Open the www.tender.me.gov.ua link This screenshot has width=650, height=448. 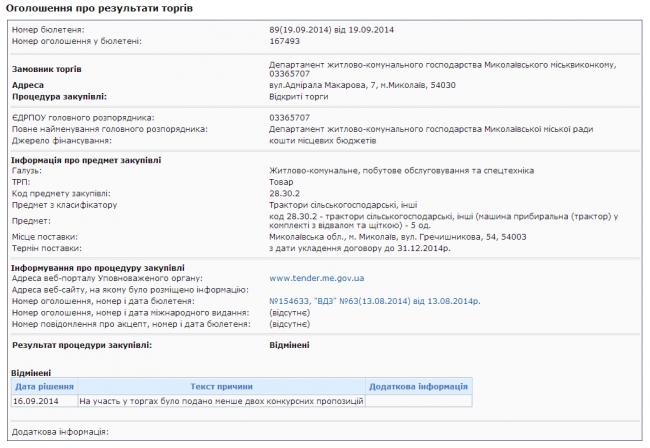pyautogui.click(x=315, y=277)
